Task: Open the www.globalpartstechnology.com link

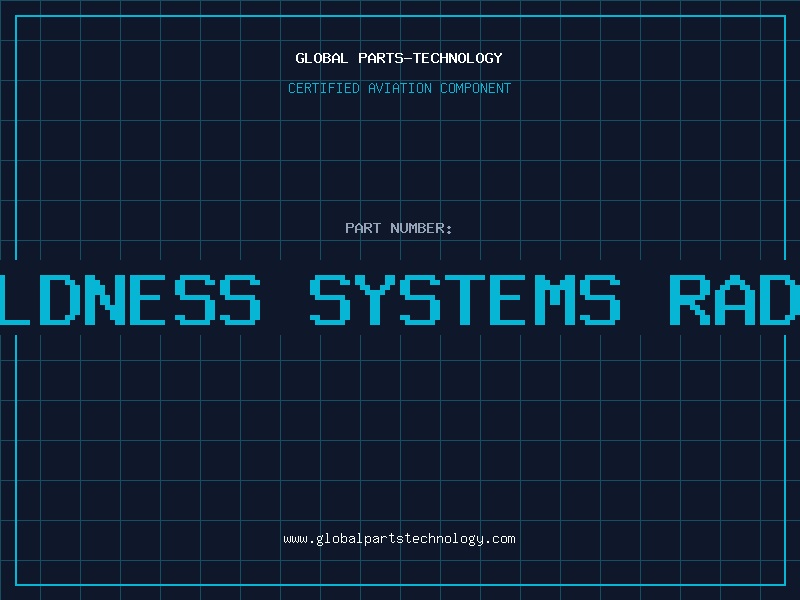Action: (x=399, y=539)
